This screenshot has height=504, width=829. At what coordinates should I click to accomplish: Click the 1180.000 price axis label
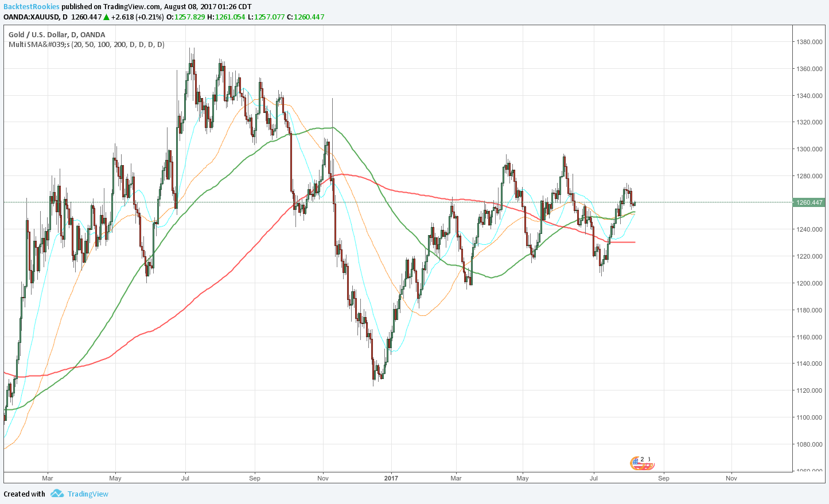tap(810, 310)
